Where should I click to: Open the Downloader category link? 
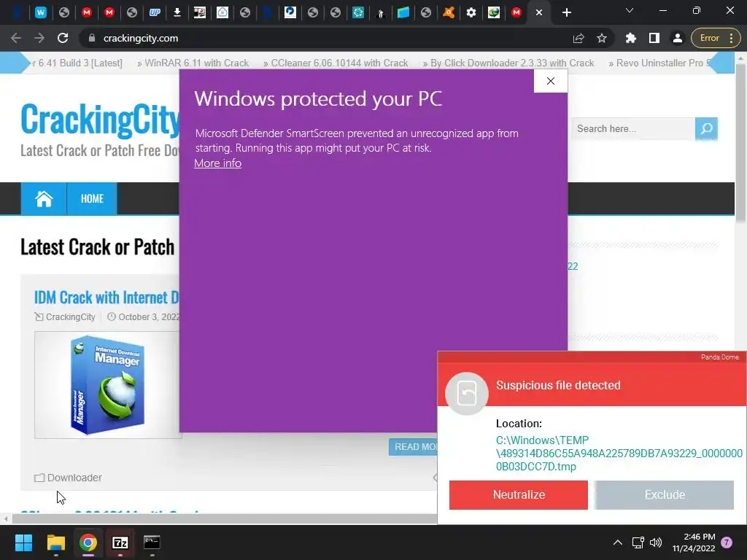(74, 478)
